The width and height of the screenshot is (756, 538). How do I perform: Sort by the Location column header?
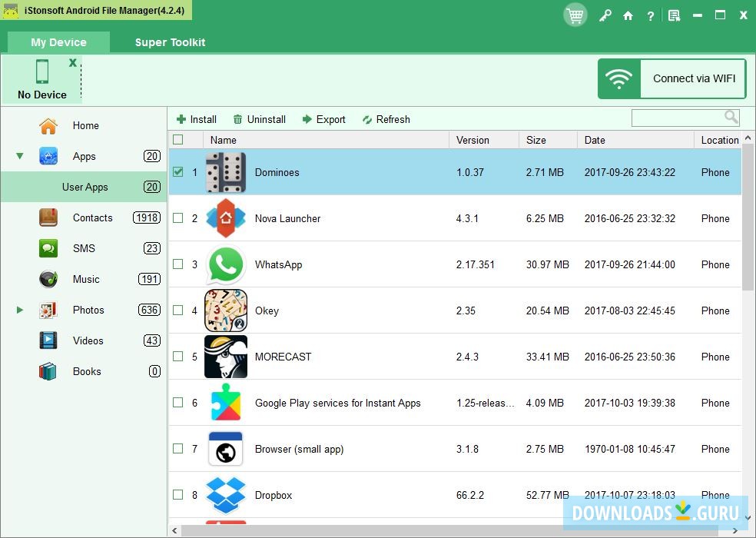tap(718, 140)
